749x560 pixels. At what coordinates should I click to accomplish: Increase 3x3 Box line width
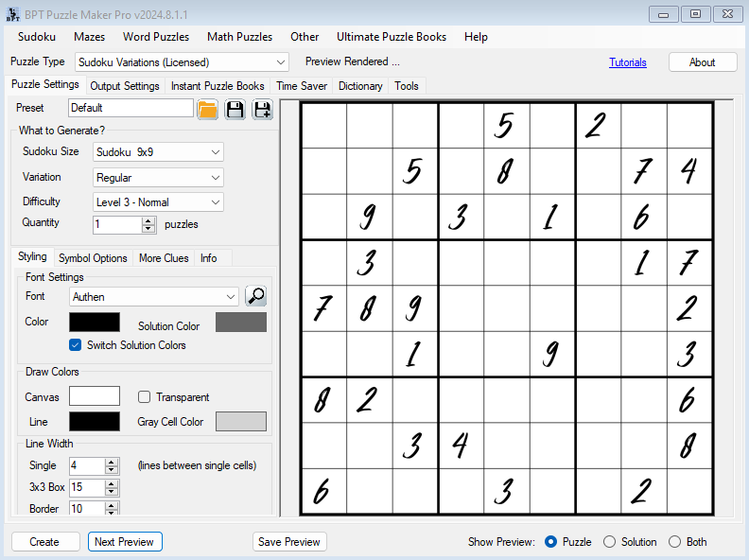pos(112,484)
